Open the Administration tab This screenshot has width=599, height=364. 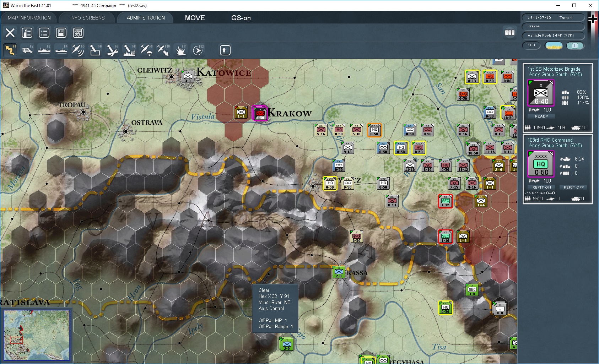(146, 18)
